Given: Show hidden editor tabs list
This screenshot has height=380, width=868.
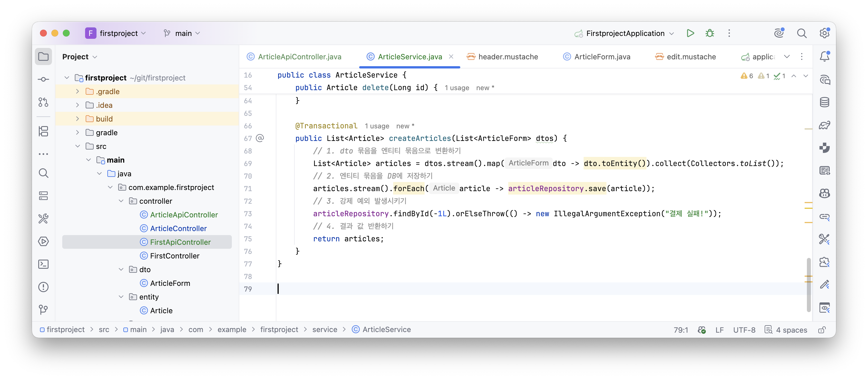Looking at the screenshot, I should click(786, 56).
